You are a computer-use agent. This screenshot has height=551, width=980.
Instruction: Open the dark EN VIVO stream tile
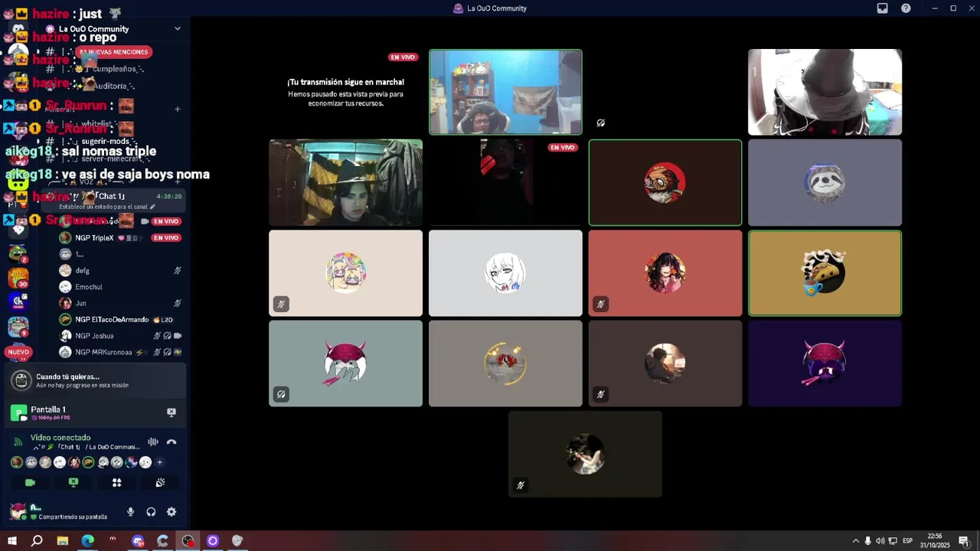click(505, 182)
